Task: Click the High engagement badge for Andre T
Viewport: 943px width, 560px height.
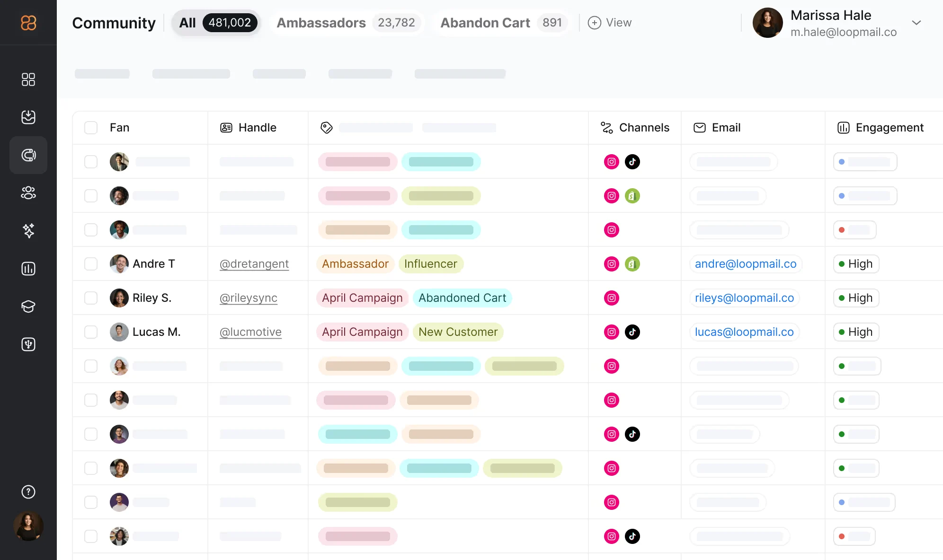Action: (856, 264)
